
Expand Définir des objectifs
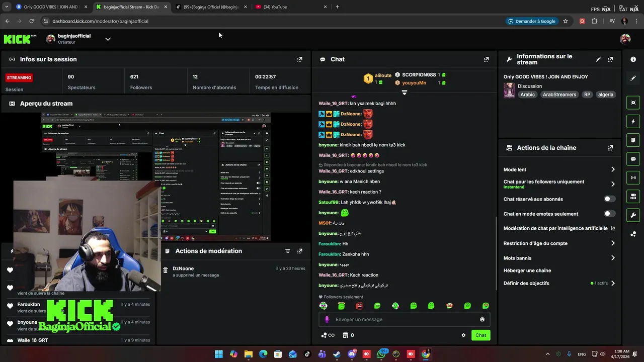pyautogui.click(x=613, y=283)
